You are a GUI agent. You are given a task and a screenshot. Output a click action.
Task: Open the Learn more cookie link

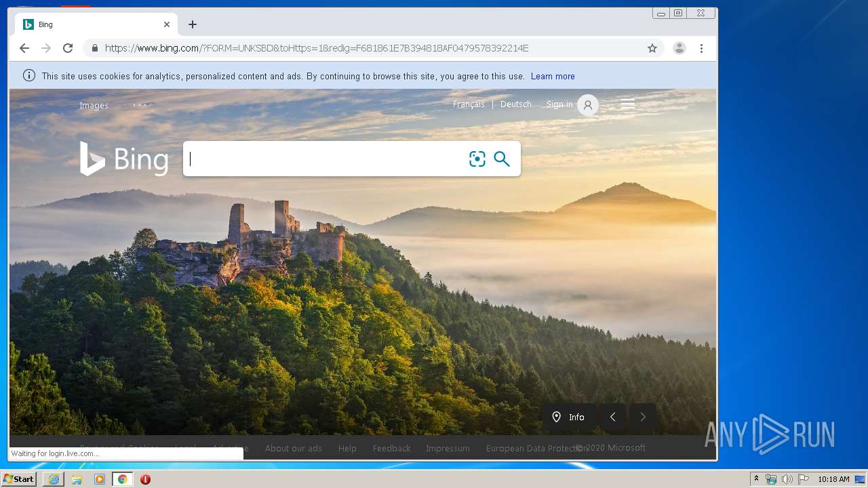[553, 77]
